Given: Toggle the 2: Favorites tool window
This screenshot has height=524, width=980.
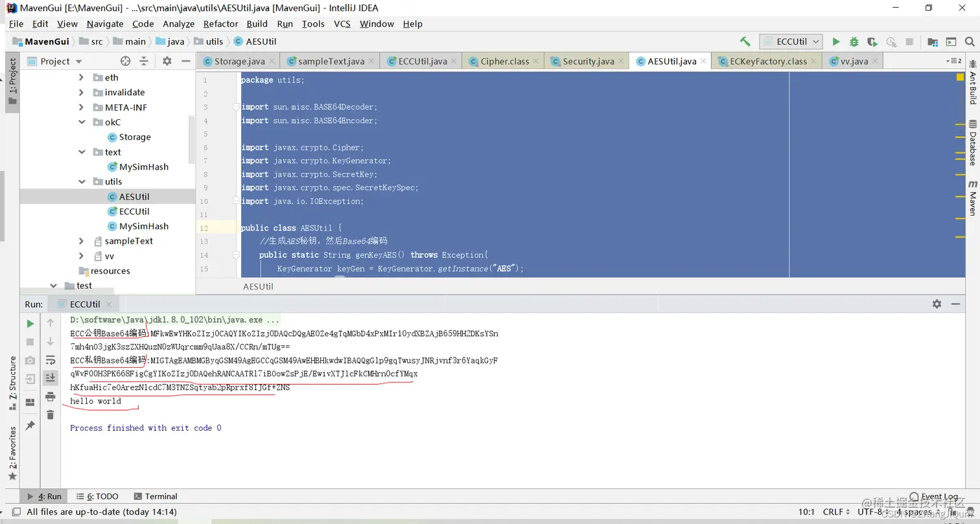Looking at the screenshot, I should [x=12, y=453].
